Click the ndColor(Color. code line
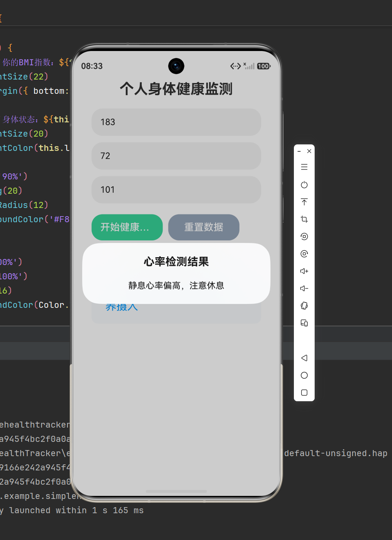 [35, 305]
